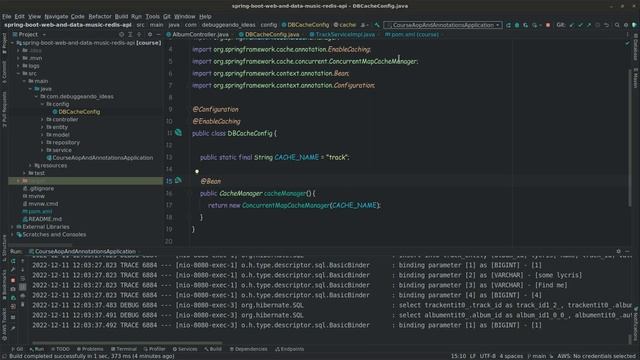640x360 pixels.
Task: Click AWS: No credentials selected status
Action: [596, 356]
